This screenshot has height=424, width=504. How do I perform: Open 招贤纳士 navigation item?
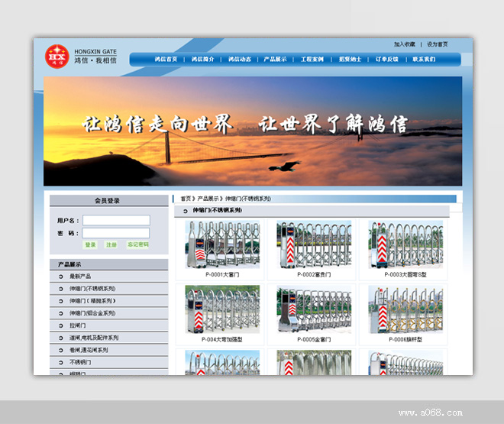350,59
